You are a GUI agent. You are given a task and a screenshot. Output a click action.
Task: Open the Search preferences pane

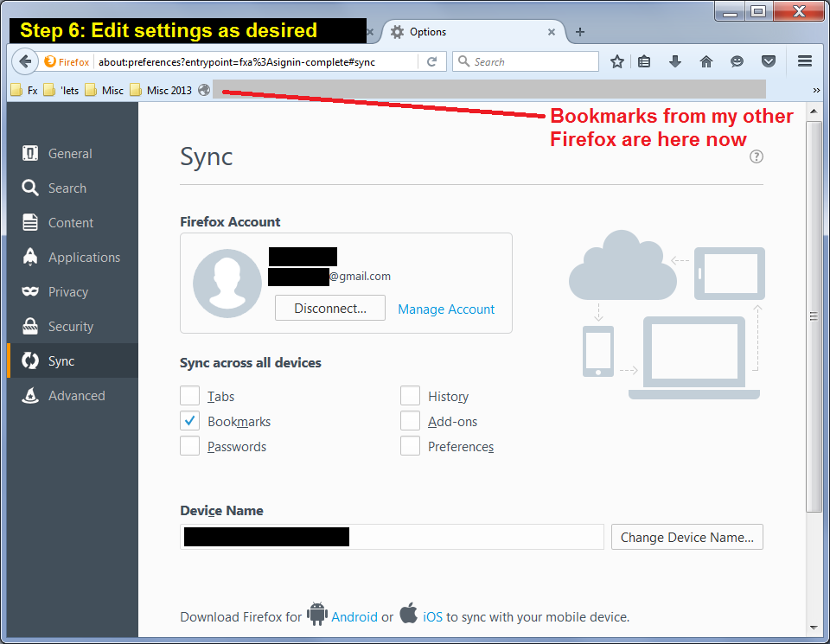pyautogui.click(x=72, y=188)
